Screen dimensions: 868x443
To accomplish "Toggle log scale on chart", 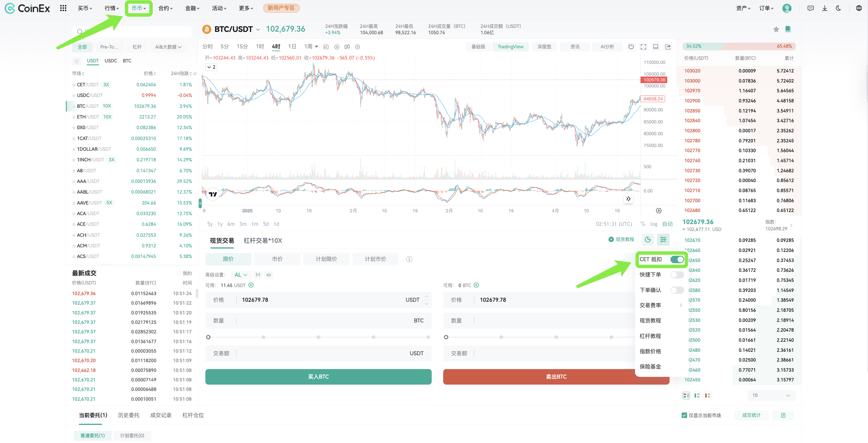I will (x=654, y=224).
